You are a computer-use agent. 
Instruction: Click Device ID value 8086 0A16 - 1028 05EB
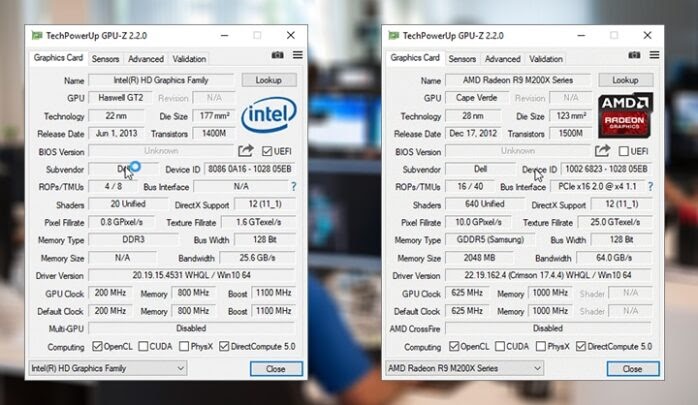[x=250, y=169]
